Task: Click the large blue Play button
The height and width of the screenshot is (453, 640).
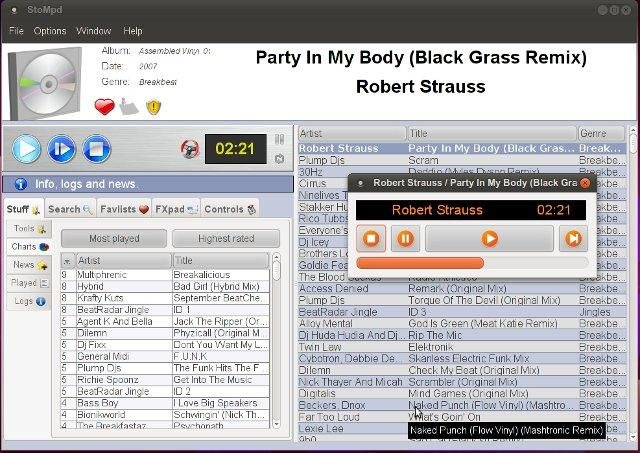Action: tap(26, 149)
